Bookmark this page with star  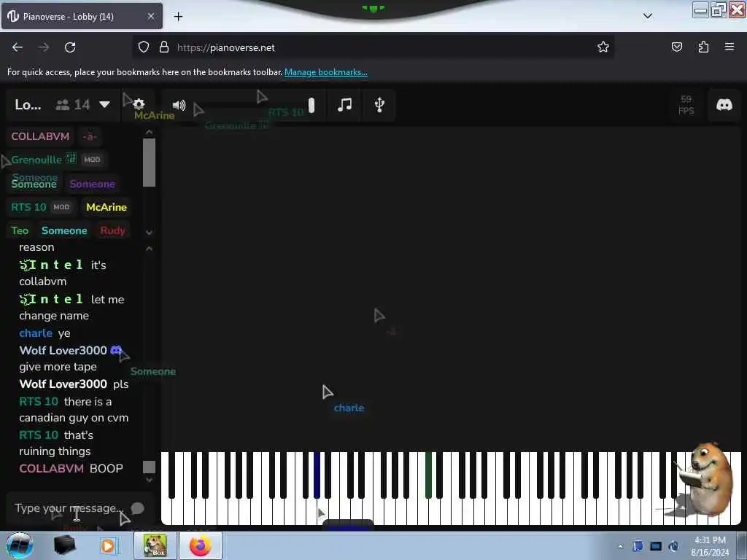pos(603,47)
